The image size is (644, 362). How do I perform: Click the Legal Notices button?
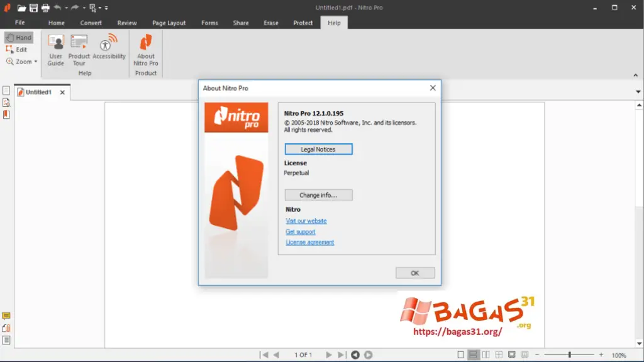[318, 149]
